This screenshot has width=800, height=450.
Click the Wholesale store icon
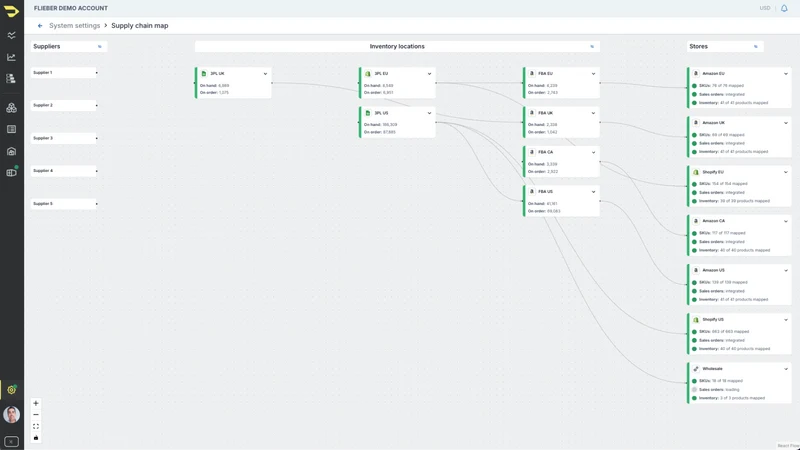coord(696,369)
